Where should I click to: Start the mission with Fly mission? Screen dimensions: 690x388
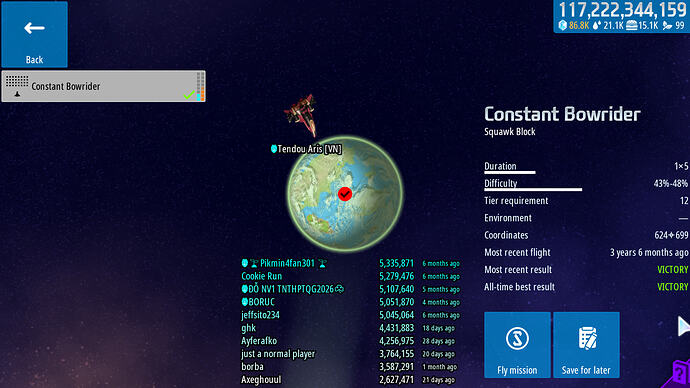[517, 345]
